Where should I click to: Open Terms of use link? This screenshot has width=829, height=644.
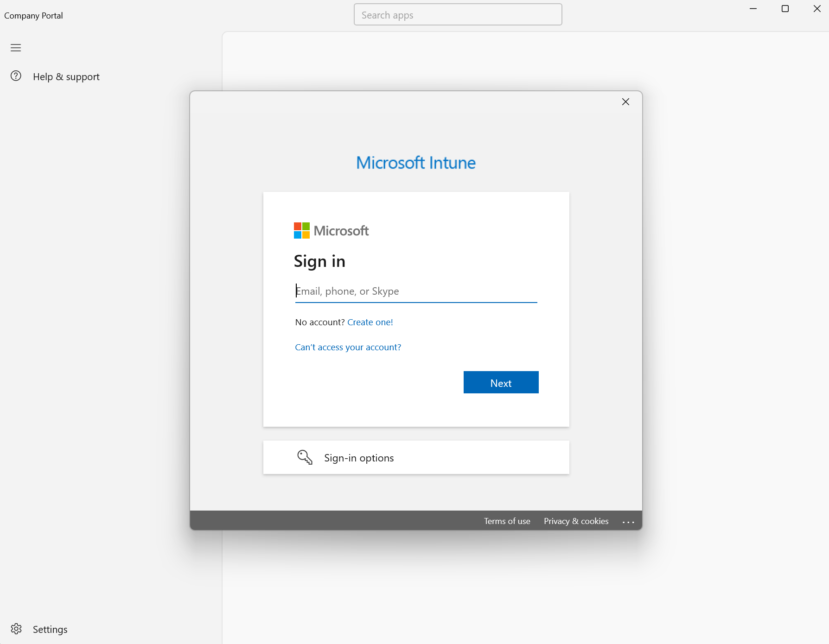click(x=507, y=521)
